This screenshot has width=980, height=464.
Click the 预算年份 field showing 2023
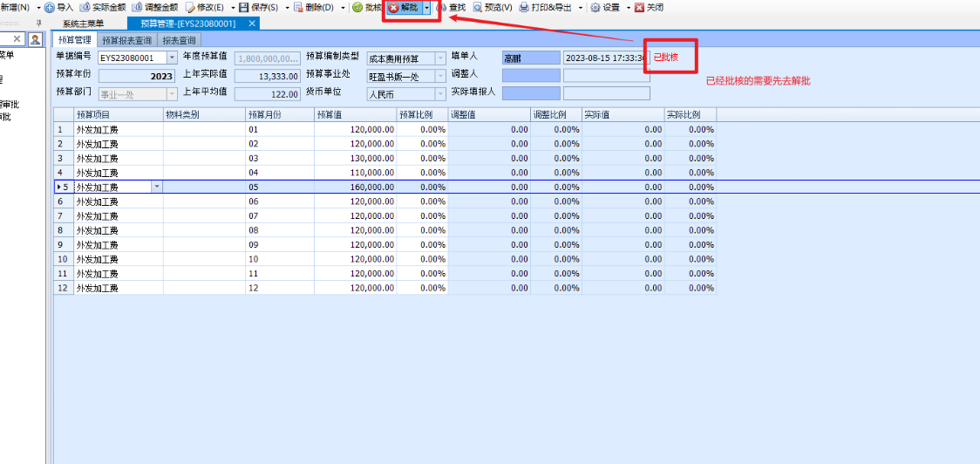click(x=138, y=76)
